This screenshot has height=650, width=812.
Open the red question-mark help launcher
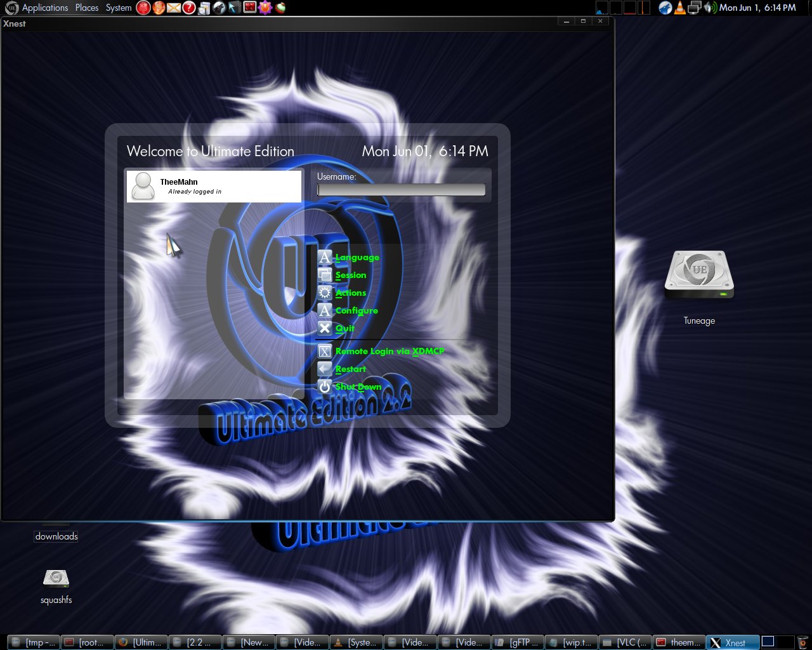189,8
